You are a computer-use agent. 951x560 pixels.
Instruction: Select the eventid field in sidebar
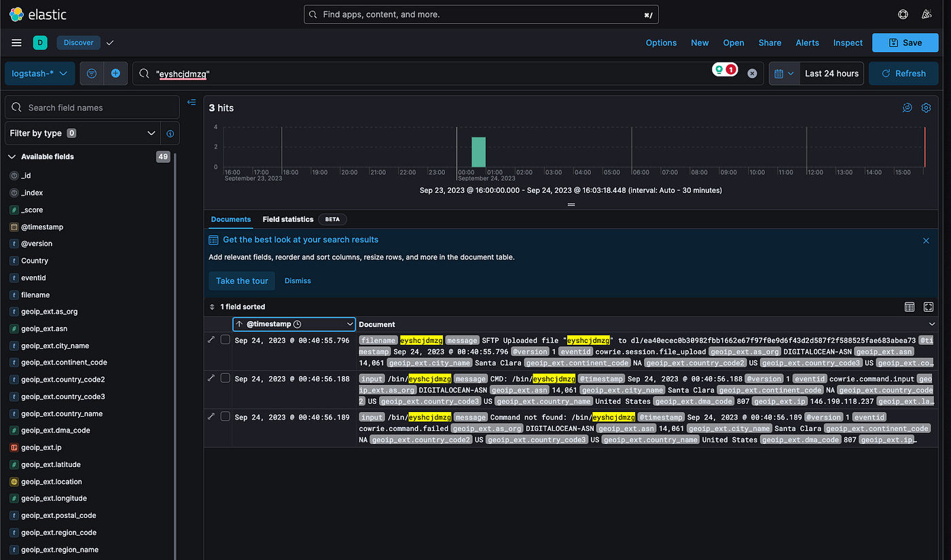[33, 278]
